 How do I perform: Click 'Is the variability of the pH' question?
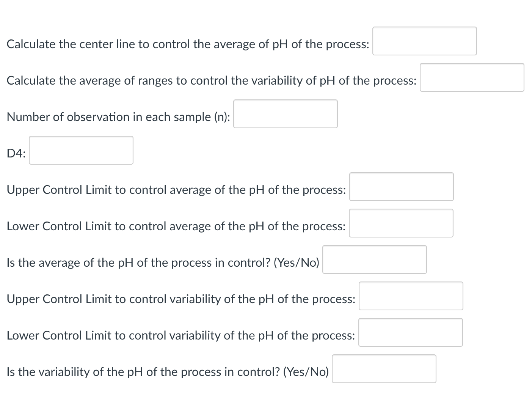coord(168,372)
